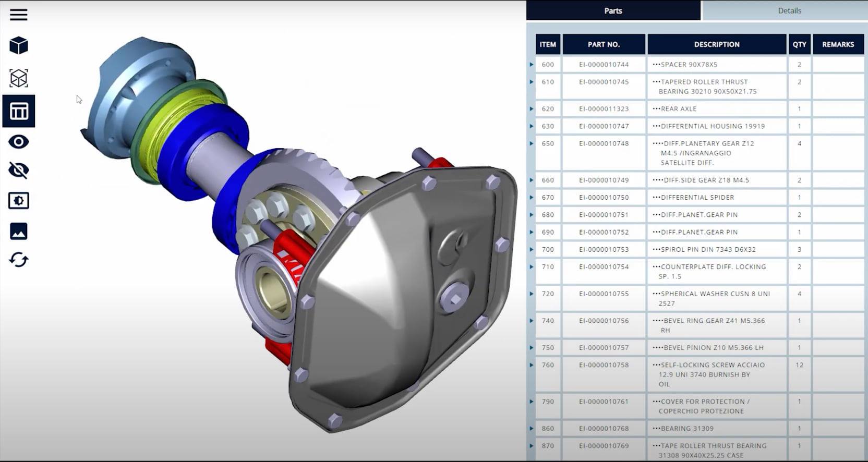Expand the row arrow for item 660
868x462 pixels.
point(532,180)
